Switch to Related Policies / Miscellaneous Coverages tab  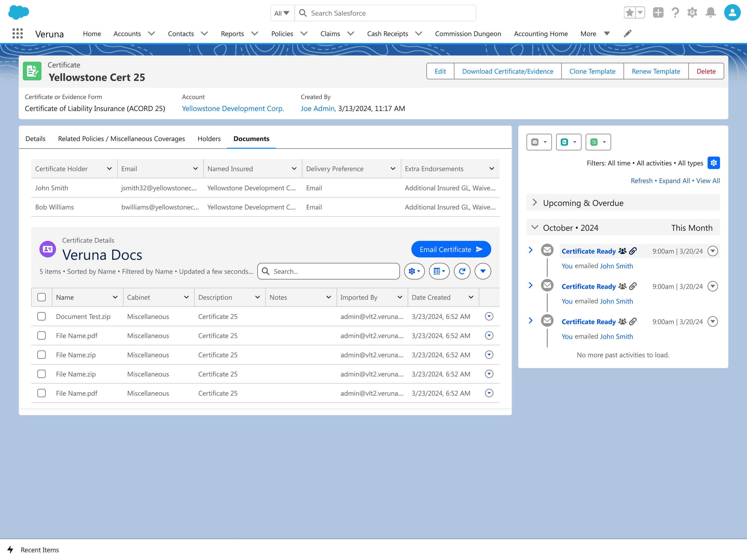122,139
